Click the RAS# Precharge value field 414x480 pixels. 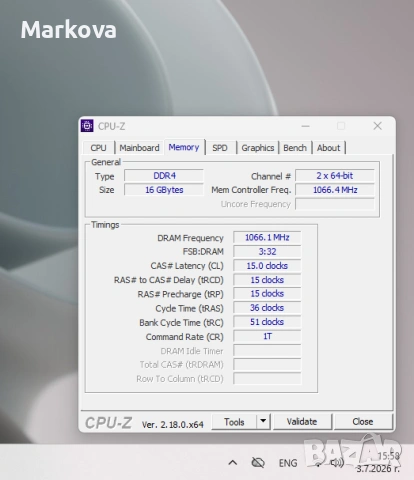pos(267,294)
